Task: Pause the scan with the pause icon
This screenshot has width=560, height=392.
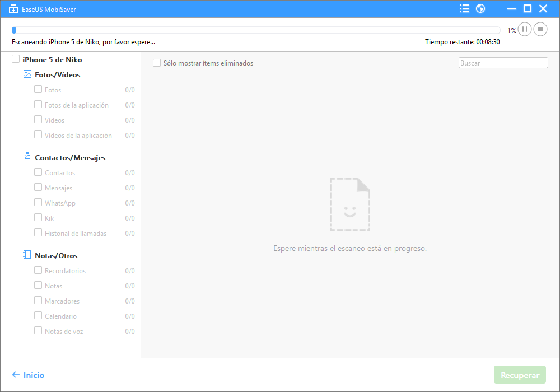Action: coord(525,29)
